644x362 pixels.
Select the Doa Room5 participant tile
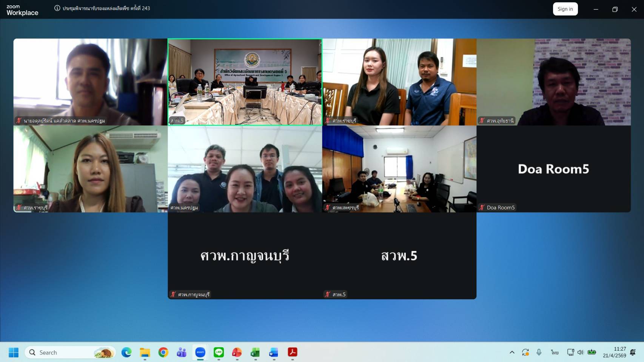point(553,169)
